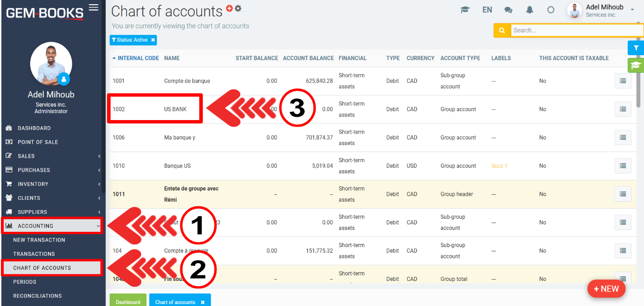Remove the Status: Active filter tag
This screenshot has width=644, height=306.
[x=153, y=40]
